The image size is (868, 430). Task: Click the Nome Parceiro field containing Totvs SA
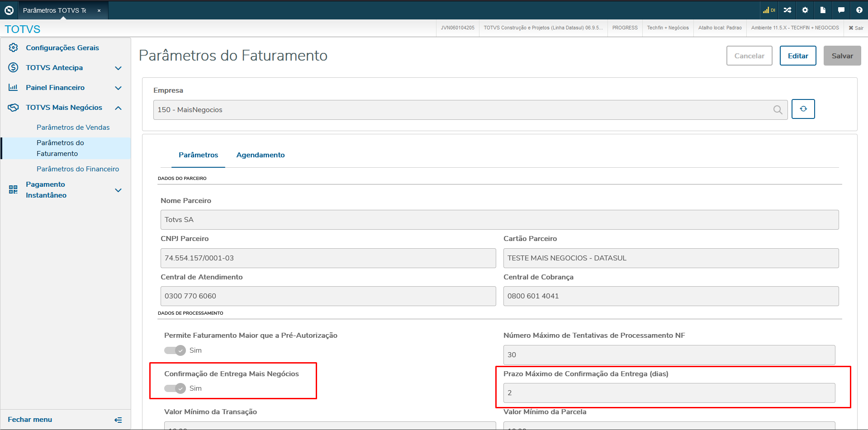pyautogui.click(x=499, y=220)
